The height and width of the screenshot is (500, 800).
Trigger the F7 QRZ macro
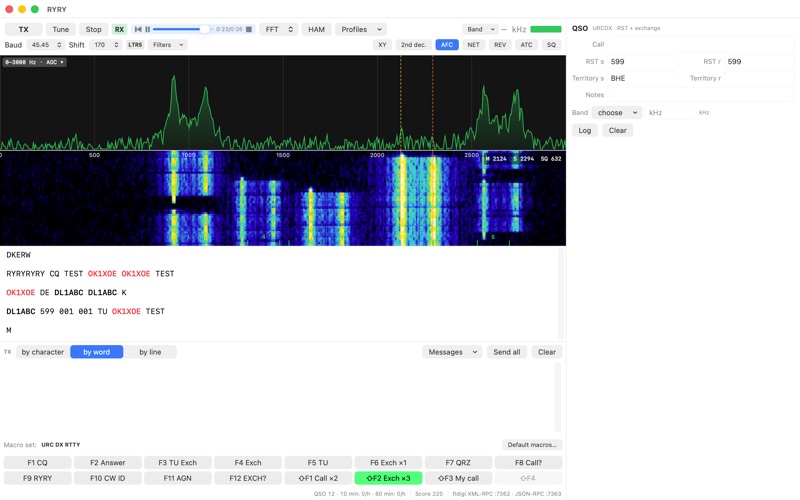tap(458, 463)
